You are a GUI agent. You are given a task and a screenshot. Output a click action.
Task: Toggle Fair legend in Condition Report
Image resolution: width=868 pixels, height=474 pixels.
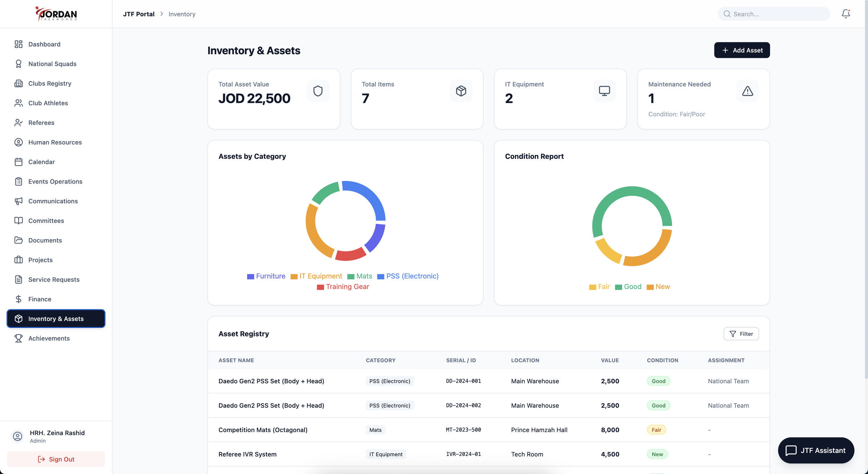click(x=599, y=287)
